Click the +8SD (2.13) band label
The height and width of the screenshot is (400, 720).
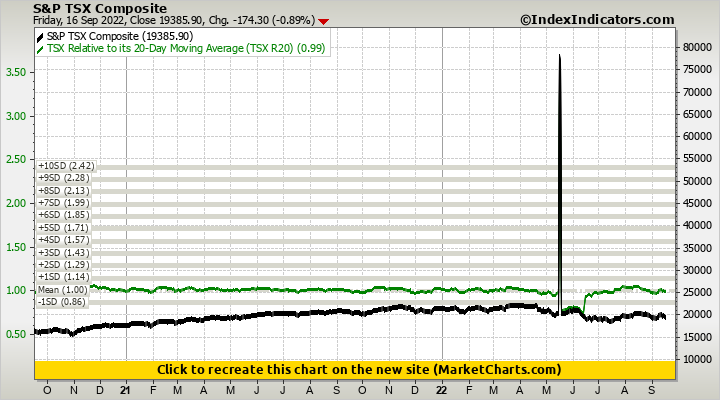point(63,191)
